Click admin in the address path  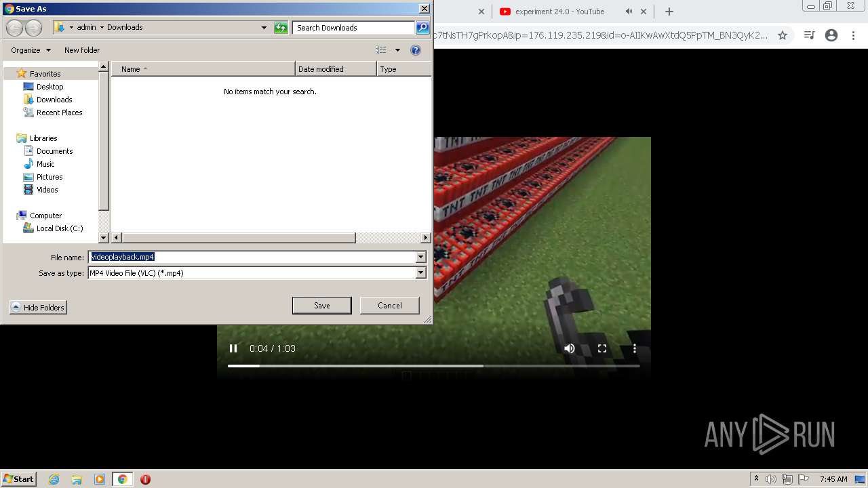click(x=86, y=28)
